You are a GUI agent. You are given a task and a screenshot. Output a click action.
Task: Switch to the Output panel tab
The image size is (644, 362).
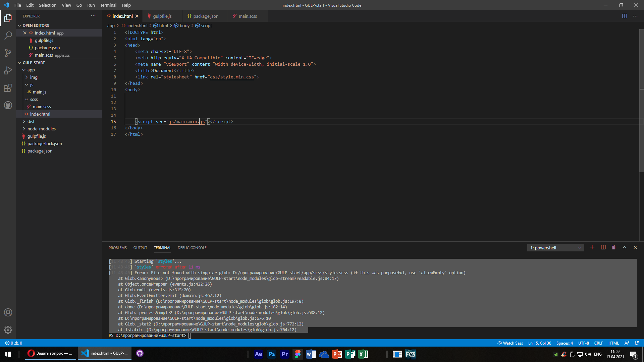click(140, 248)
